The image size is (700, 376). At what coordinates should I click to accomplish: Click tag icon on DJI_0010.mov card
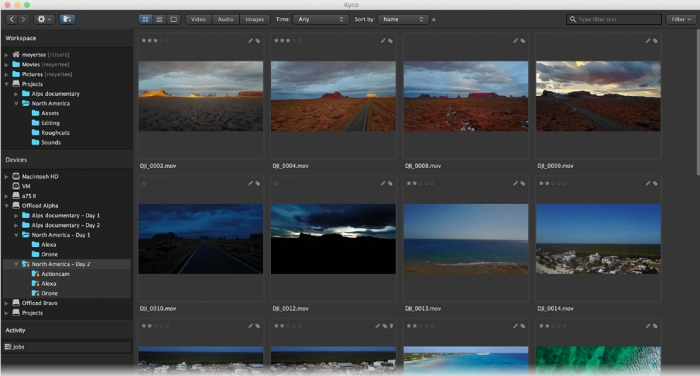(x=258, y=184)
